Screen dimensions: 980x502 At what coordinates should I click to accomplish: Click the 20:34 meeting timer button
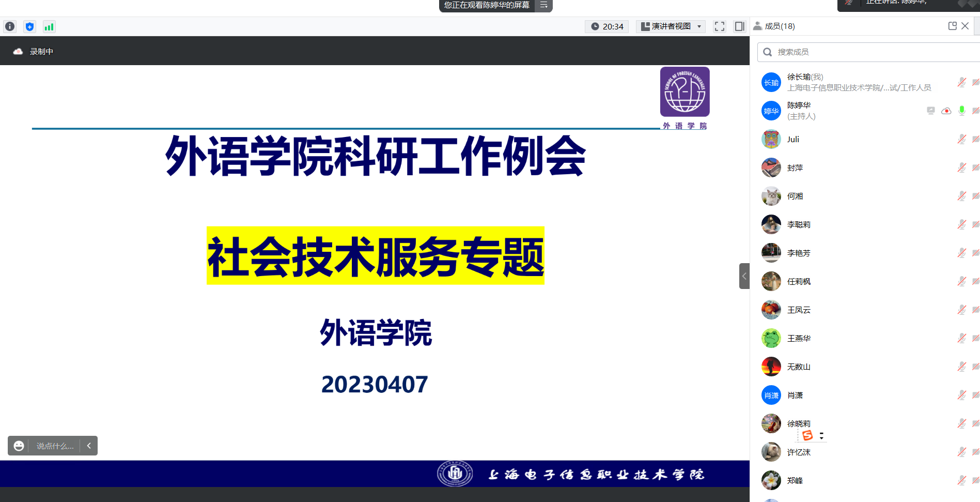(x=607, y=26)
